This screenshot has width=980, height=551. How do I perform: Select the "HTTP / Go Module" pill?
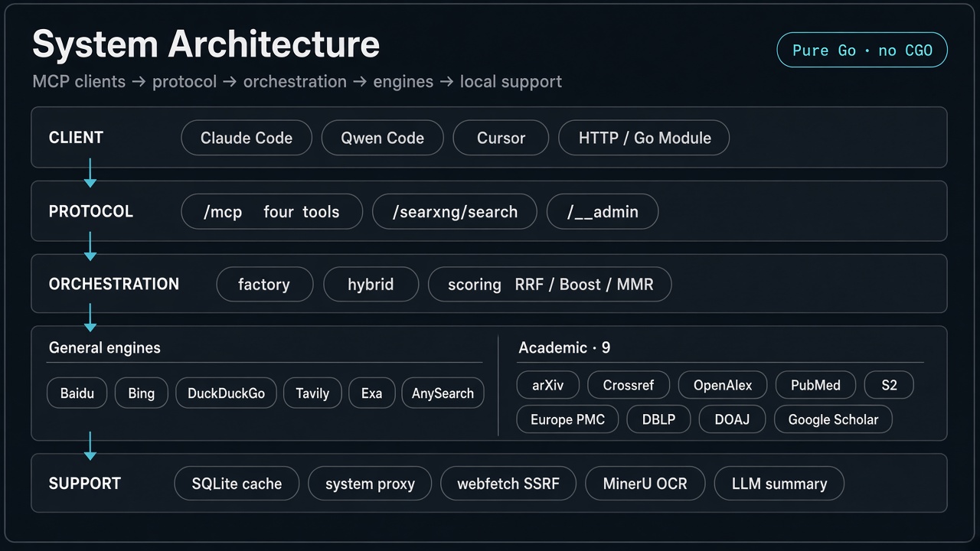point(644,138)
